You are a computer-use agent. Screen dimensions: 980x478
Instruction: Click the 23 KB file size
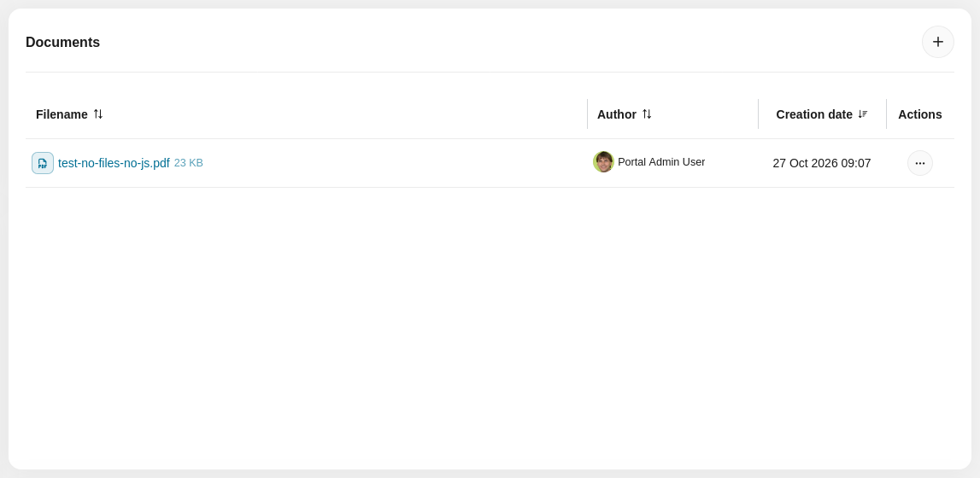[x=189, y=163]
